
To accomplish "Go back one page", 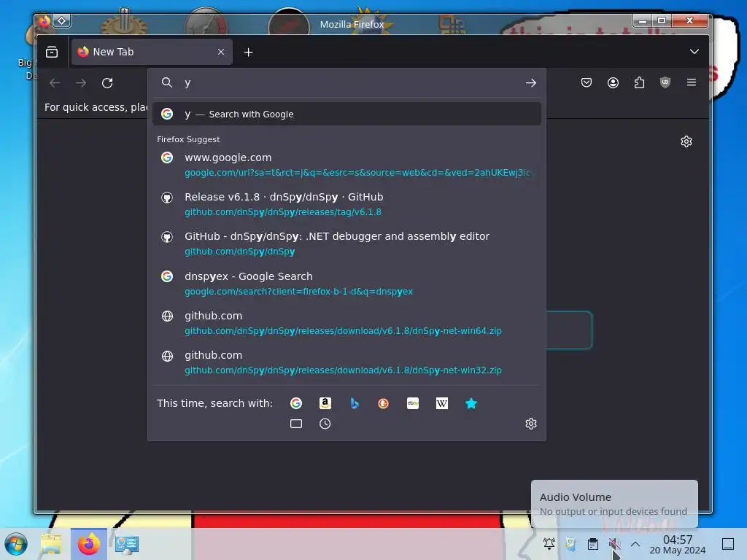I will point(55,83).
